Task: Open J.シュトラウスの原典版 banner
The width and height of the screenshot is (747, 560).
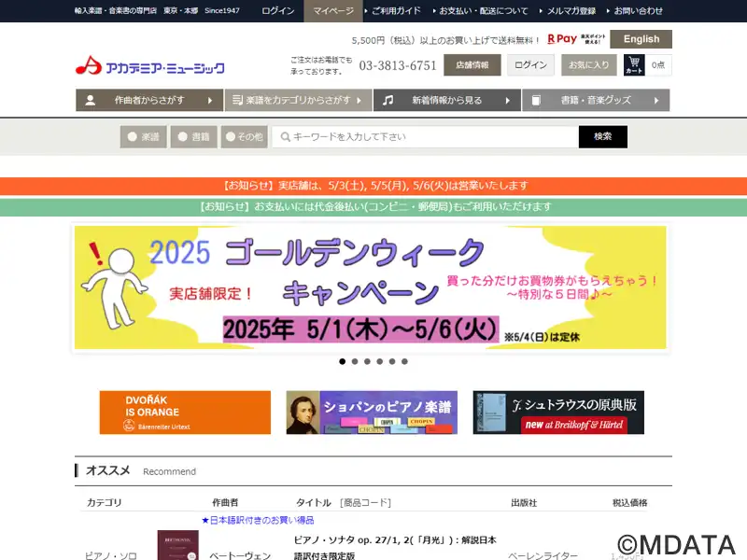Action: point(558,413)
